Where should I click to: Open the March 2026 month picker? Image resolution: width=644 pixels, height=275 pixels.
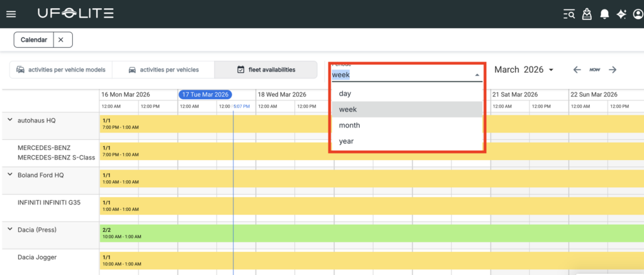pyautogui.click(x=523, y=70)
